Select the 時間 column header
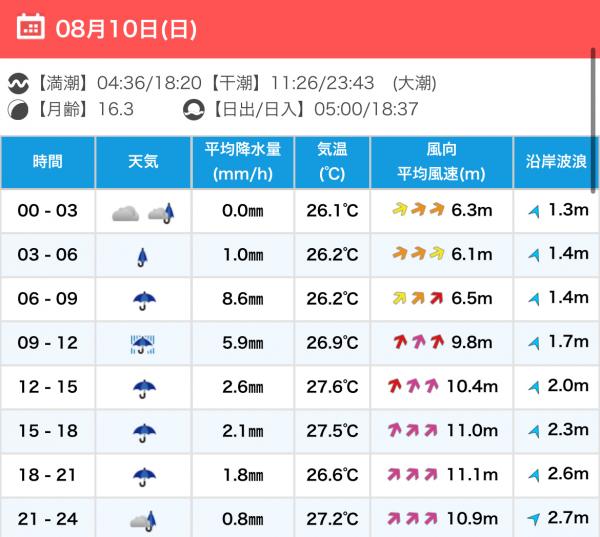This screenshot has width=600, height=537. click(x=48, y=162)
